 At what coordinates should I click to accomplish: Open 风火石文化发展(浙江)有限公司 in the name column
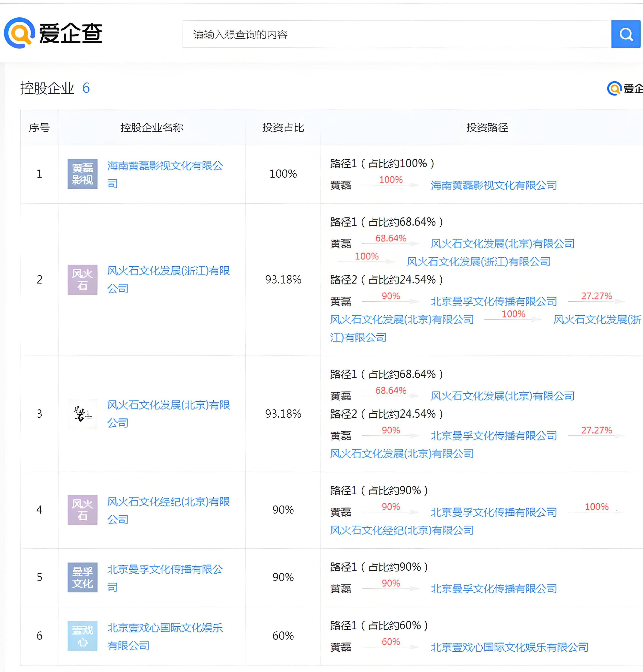tap(168, 280)
